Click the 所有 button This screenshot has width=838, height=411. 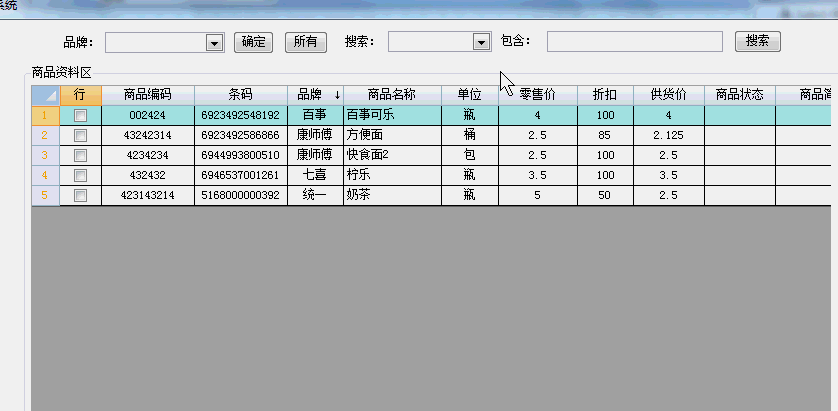click(x=306, y=42)
